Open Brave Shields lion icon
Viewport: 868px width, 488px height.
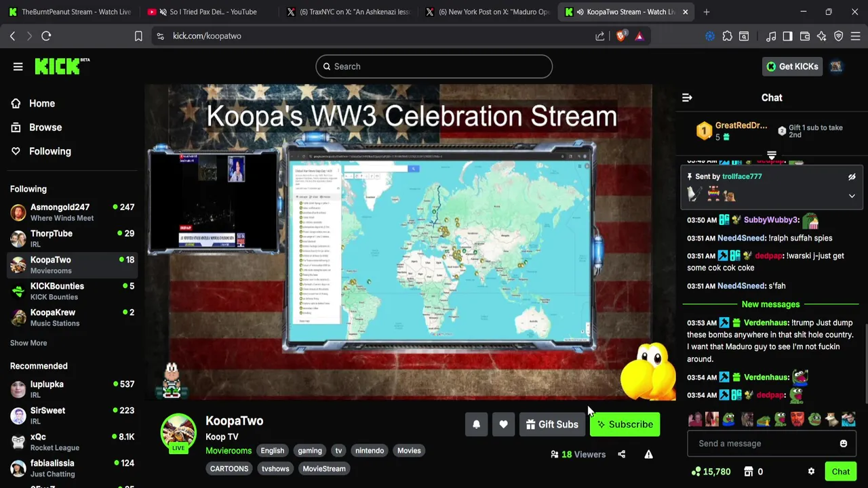pos(620,36)
